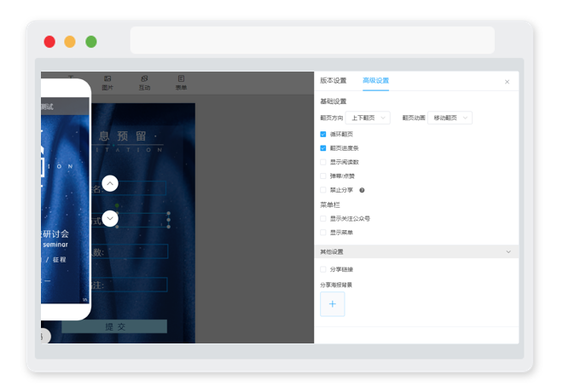Select the 高级设置 tab
Viewport: 563px width, 392px height.
pos(375,81)
